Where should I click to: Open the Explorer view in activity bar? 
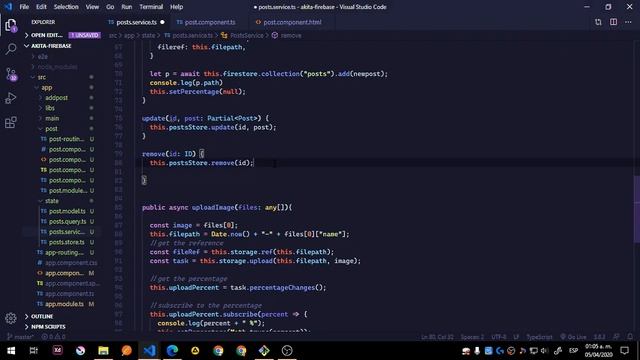click(x=11, y=25)
